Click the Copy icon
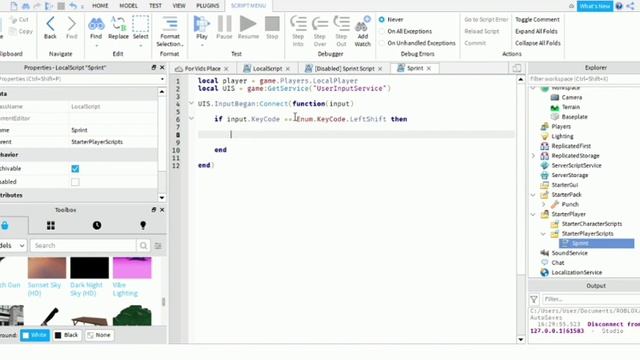640x360 pixels. point(13,31)
